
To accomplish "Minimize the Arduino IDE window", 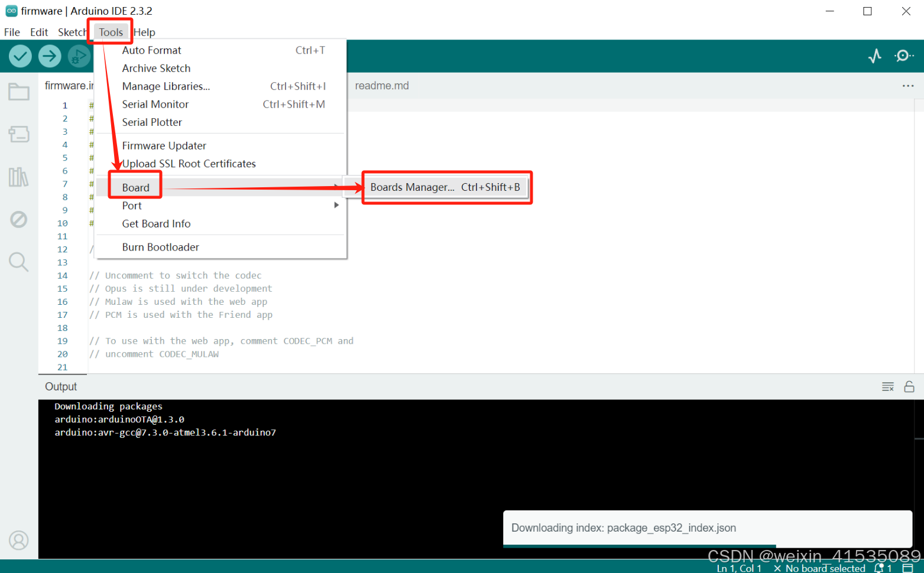I will pyautogui.click(x=830, y=11).
